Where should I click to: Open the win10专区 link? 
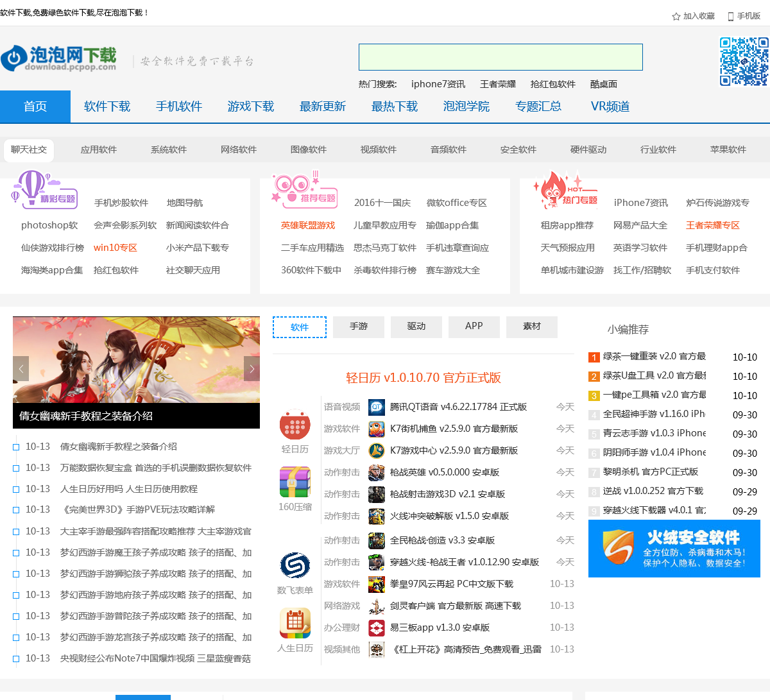pos(116,248)
